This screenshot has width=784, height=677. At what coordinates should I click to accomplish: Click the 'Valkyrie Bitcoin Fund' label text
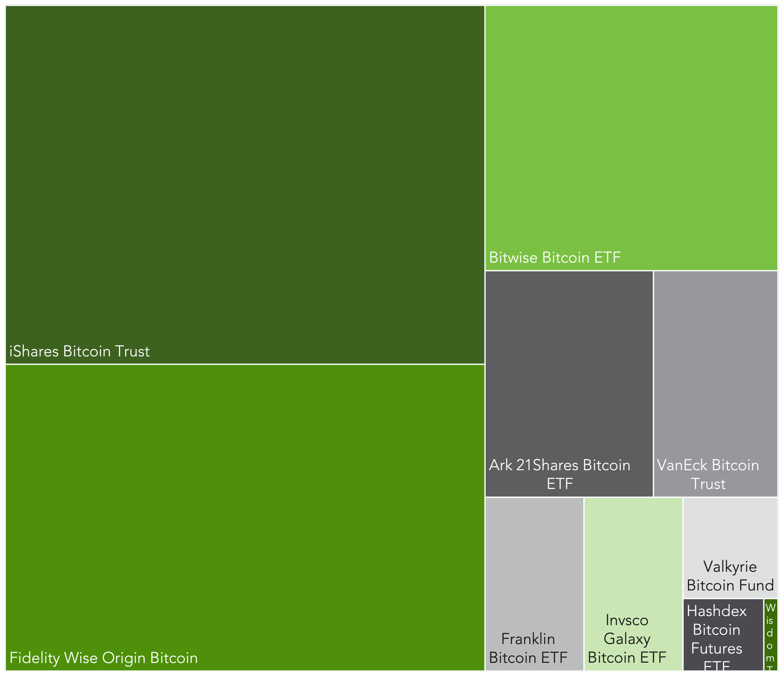click(730, 576)
